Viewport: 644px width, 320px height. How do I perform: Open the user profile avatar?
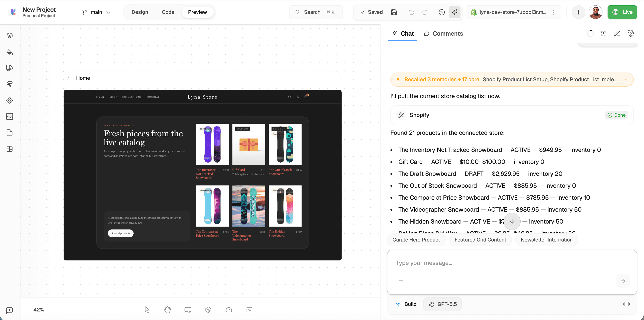(x=595, y=12)
